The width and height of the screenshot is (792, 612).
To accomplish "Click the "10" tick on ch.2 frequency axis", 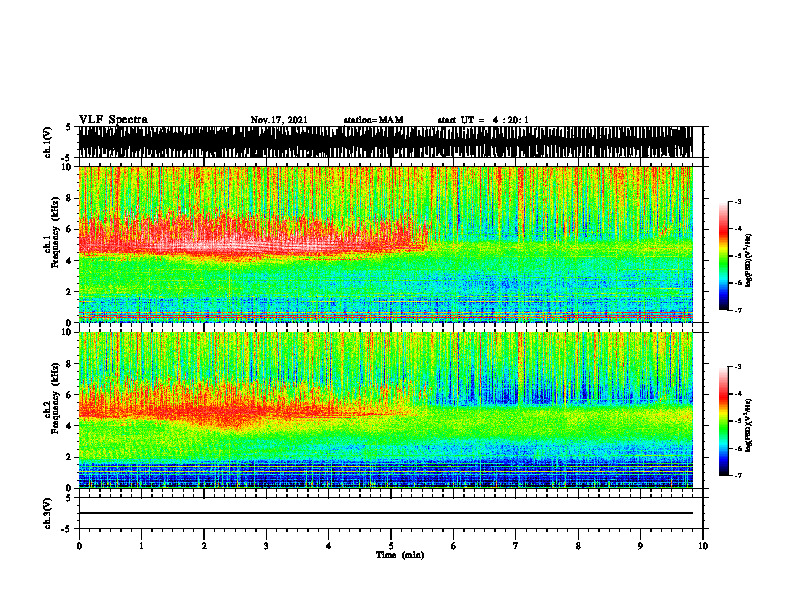I will [68, 333].
